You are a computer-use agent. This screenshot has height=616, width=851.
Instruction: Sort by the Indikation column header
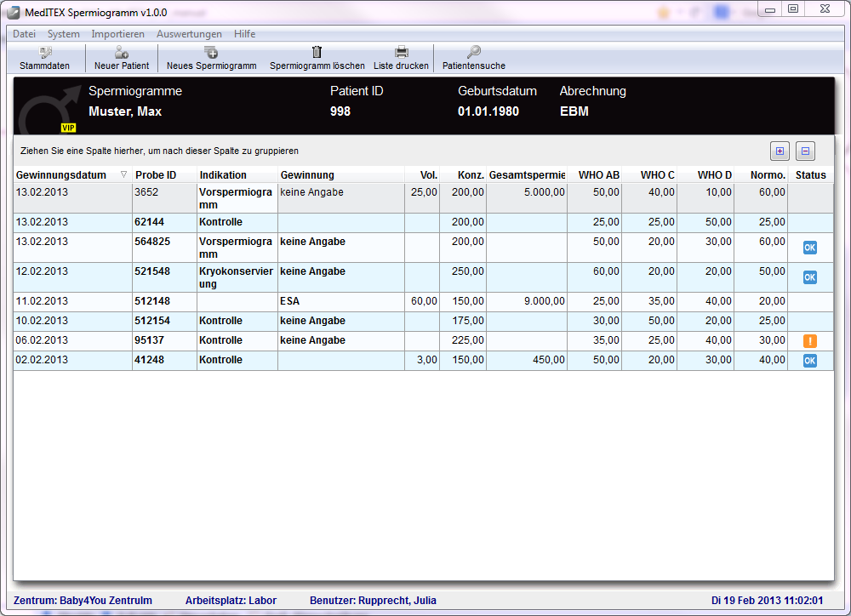237,174
